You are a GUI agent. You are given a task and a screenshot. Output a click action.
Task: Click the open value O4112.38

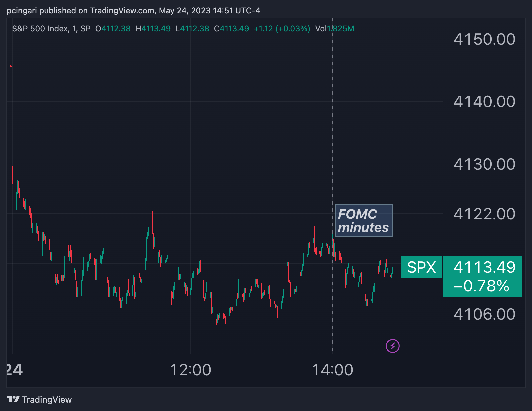[113, 29]
